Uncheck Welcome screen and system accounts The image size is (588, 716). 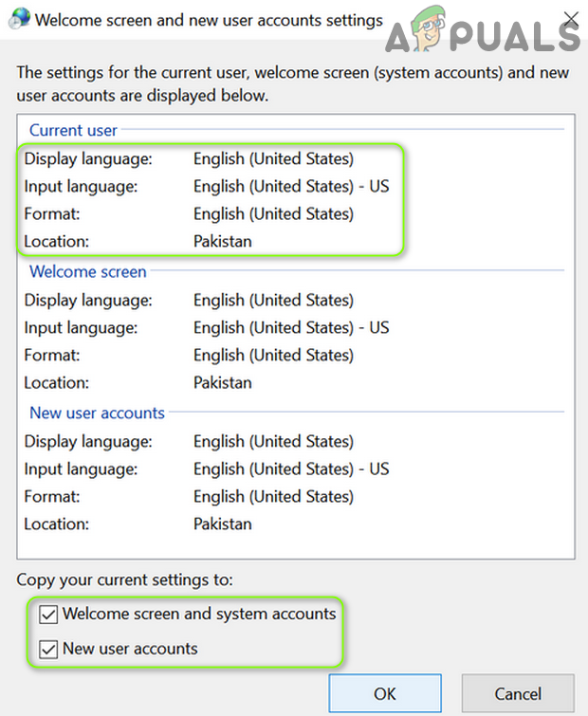[x=47, y=615]
